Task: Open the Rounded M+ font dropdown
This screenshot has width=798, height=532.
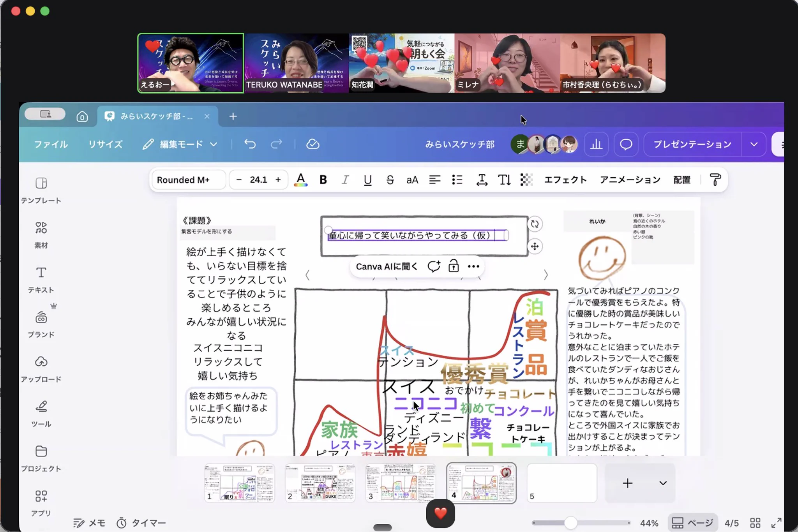Action: click(x=189, y=180)
